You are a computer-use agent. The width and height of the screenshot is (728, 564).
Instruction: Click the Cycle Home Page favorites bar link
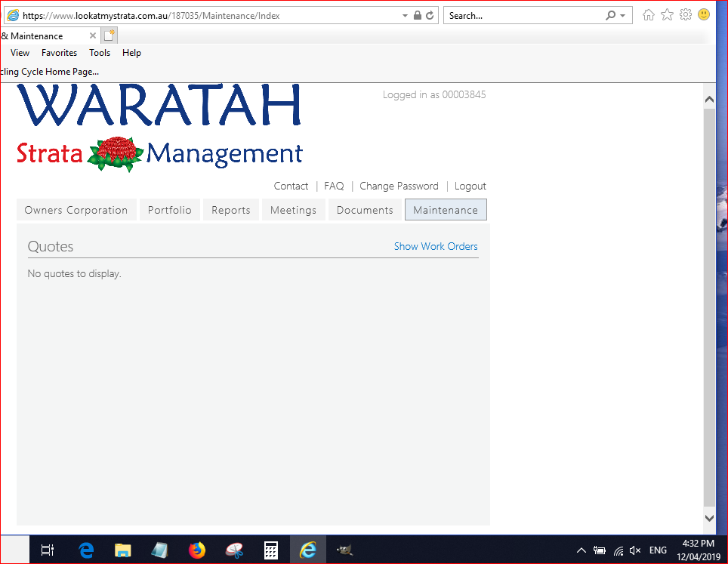(50, 72)
